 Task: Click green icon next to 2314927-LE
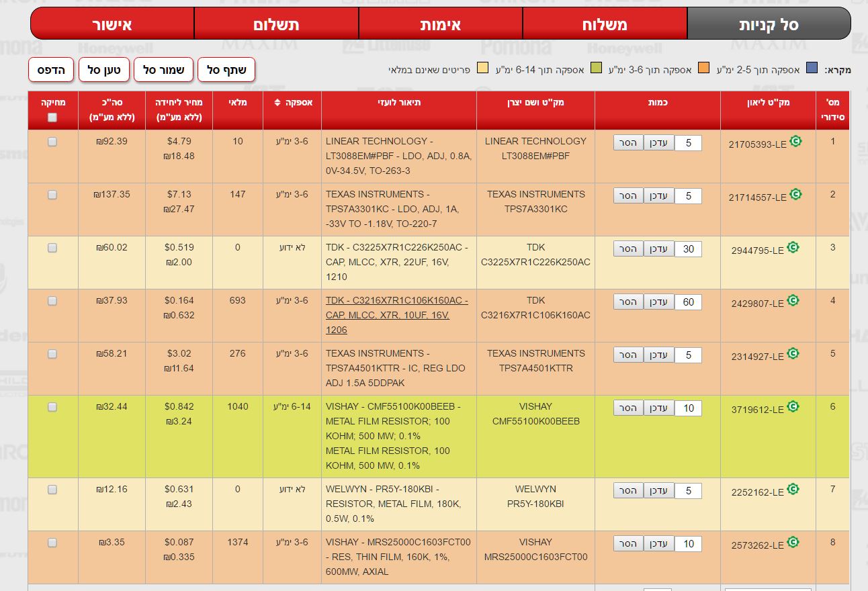coord(793,353)
